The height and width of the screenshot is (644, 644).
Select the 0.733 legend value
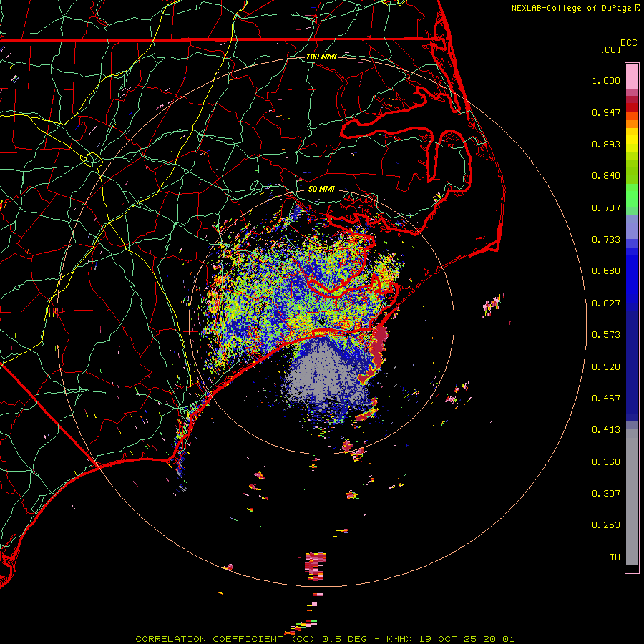click(x=606, y=240)
